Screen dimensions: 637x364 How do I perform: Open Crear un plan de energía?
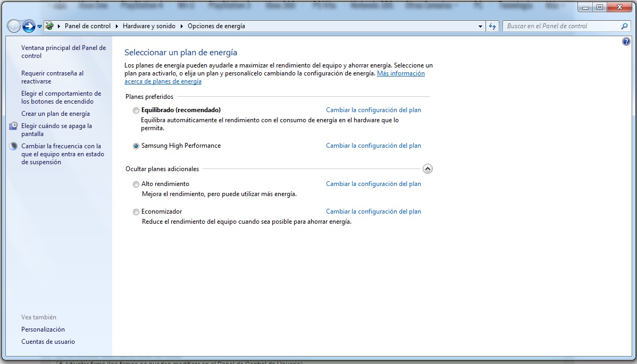55,114
